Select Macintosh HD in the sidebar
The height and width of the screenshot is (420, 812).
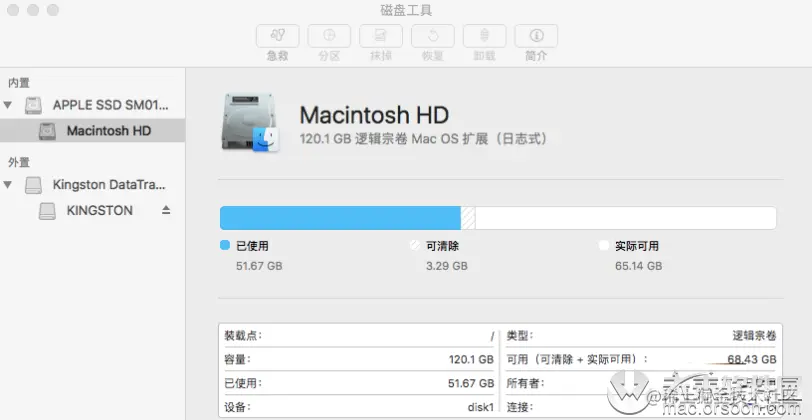[92, 131]
